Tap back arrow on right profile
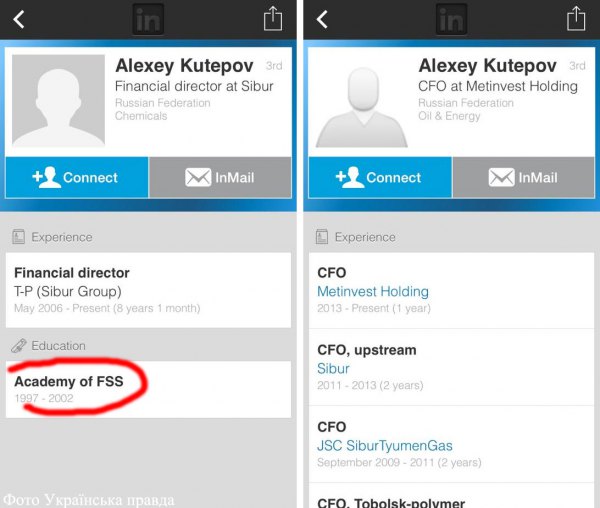600x508 pixels. click(x=323, y=19)
